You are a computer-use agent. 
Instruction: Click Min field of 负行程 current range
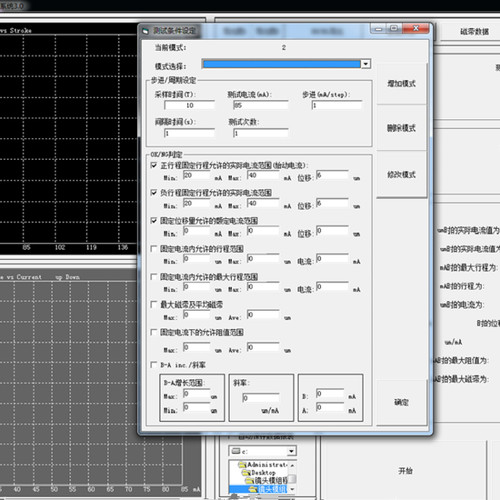197,203
